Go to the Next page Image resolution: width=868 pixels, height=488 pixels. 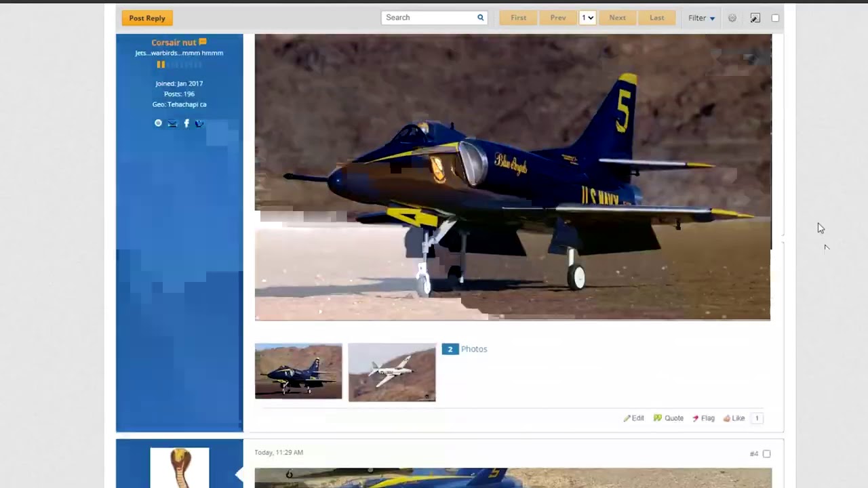(617, 18)
